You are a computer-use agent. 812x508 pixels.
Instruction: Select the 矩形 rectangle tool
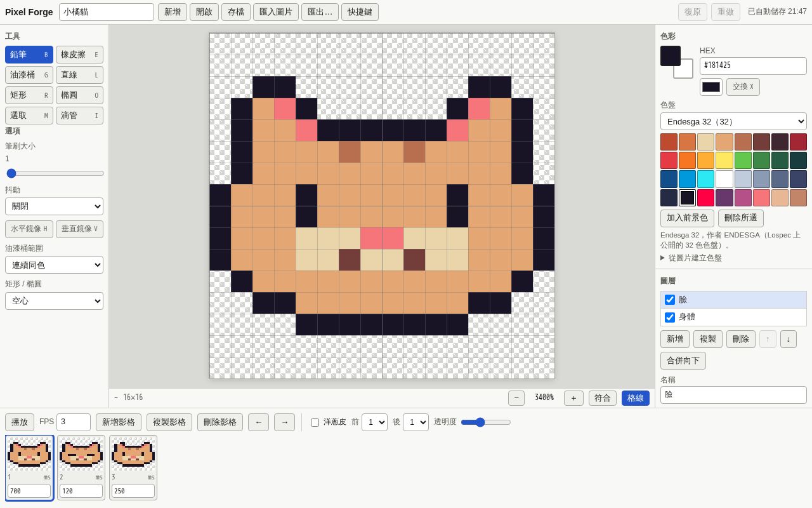[29, 95]
